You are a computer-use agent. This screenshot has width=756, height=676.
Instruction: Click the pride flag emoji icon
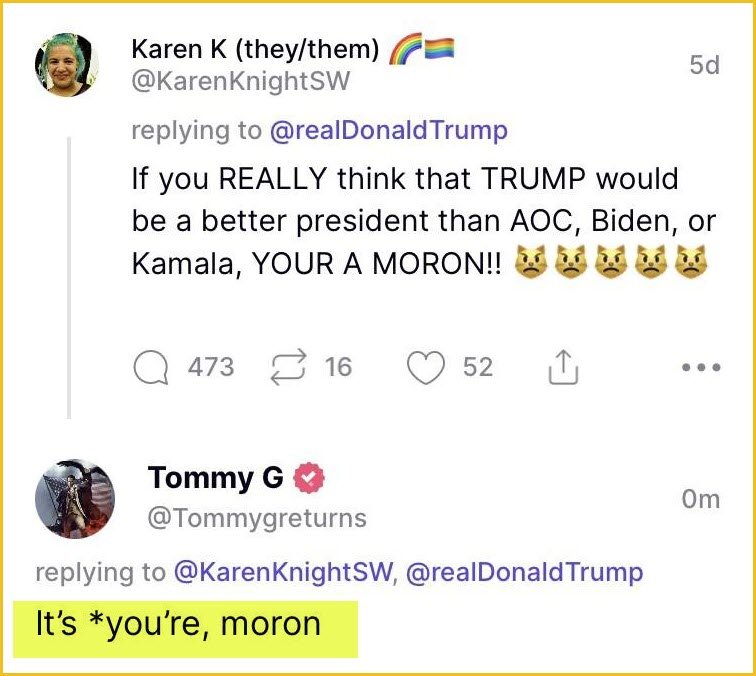click(440, 47)
